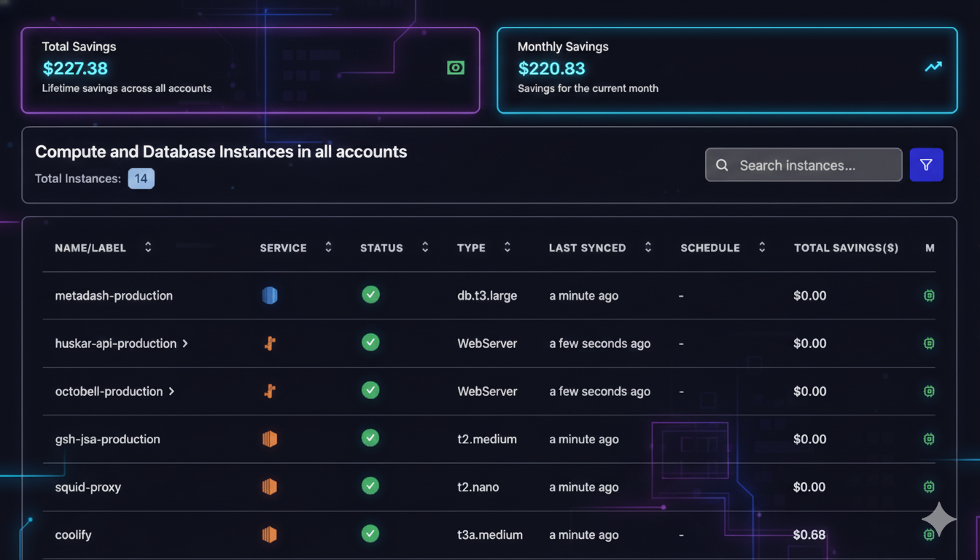980x560 pixels.
Task: Click the green status check for huskar-api-production
Action: [370, 342]
